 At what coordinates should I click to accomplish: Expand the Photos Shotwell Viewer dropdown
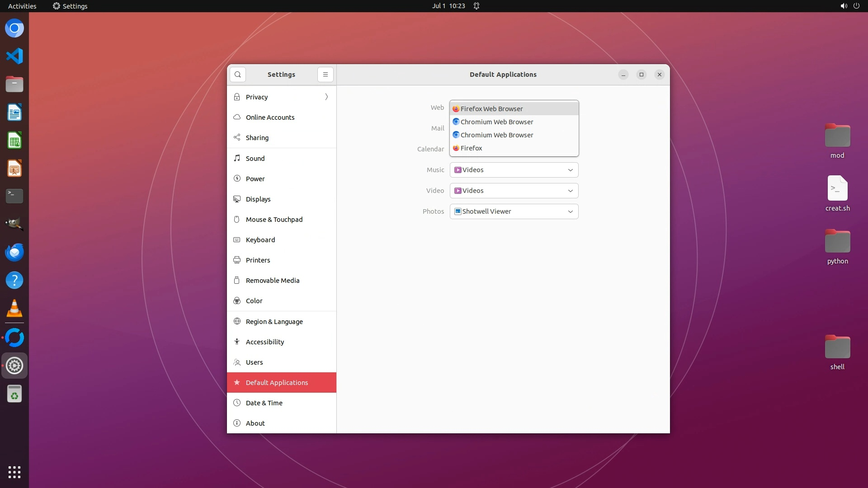click(x=514, y=211)
